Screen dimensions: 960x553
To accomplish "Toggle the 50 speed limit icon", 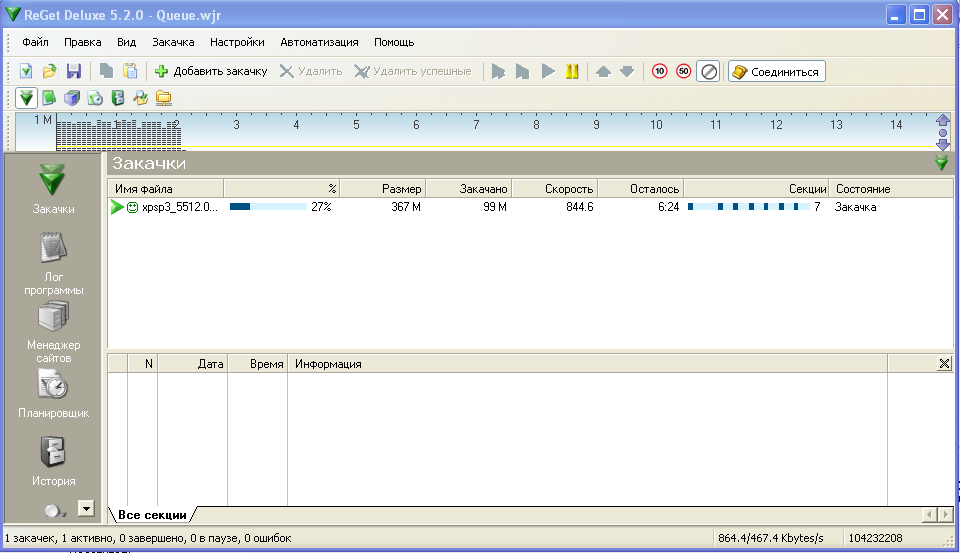I will click(683, 72).
